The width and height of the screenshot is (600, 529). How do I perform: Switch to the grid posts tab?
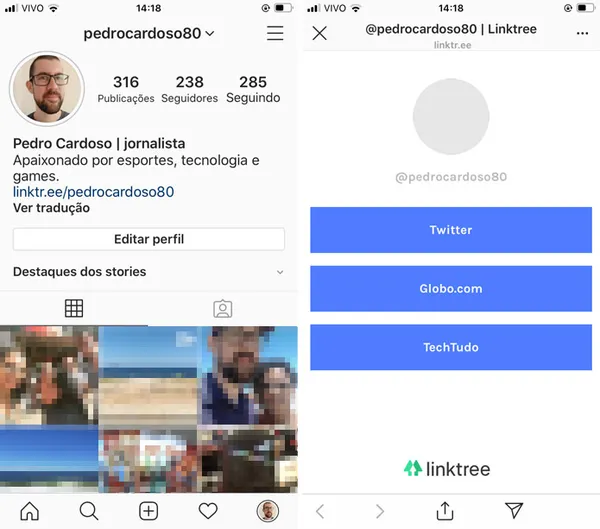click(74, 308)
